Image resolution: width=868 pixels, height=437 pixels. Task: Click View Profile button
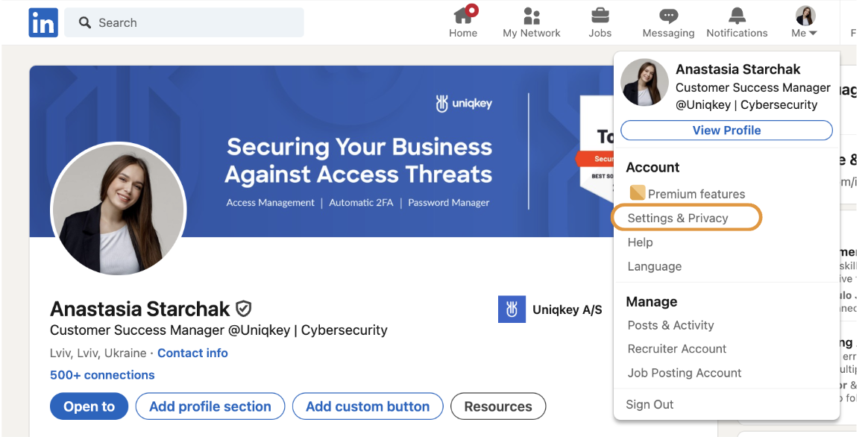click(726, 131)
